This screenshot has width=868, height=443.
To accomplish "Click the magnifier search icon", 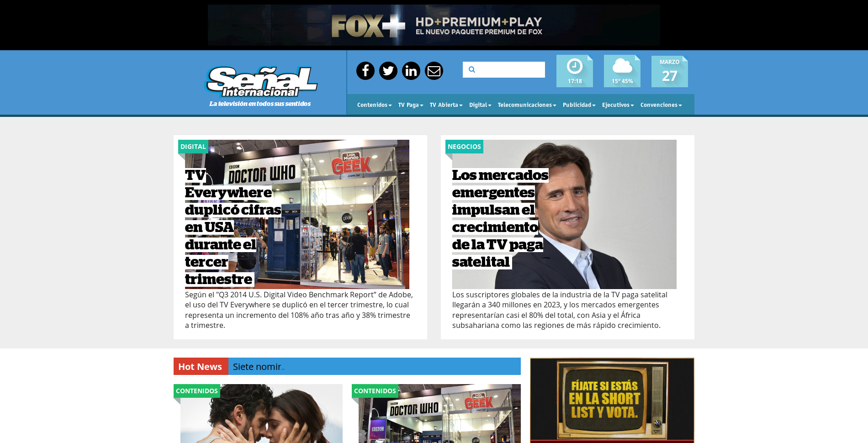I will (472, 70).
